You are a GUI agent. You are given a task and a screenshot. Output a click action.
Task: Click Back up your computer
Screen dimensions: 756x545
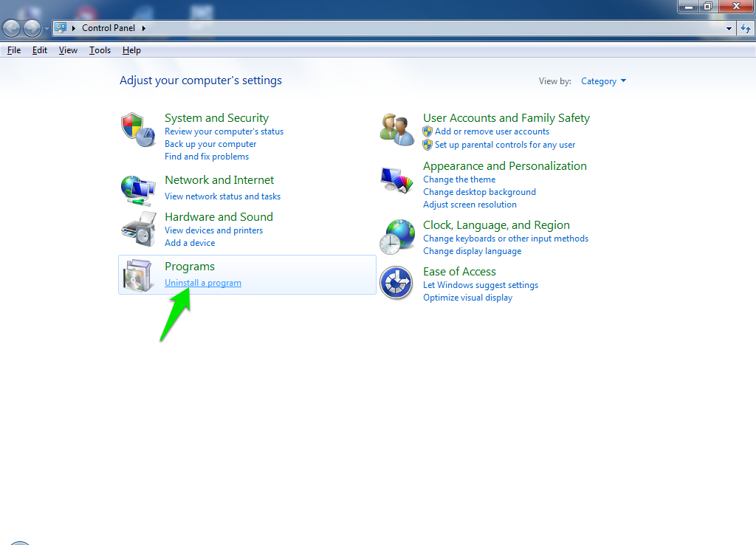(x=210, y=144)
